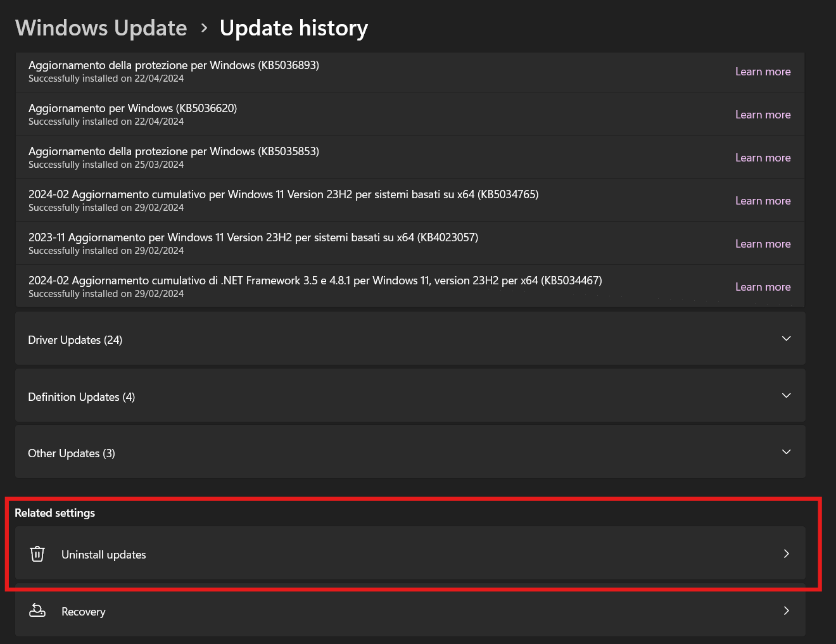Open Learn more for KB5034765
This screenshot has height=644, width=836.
(x=763, y=201)
